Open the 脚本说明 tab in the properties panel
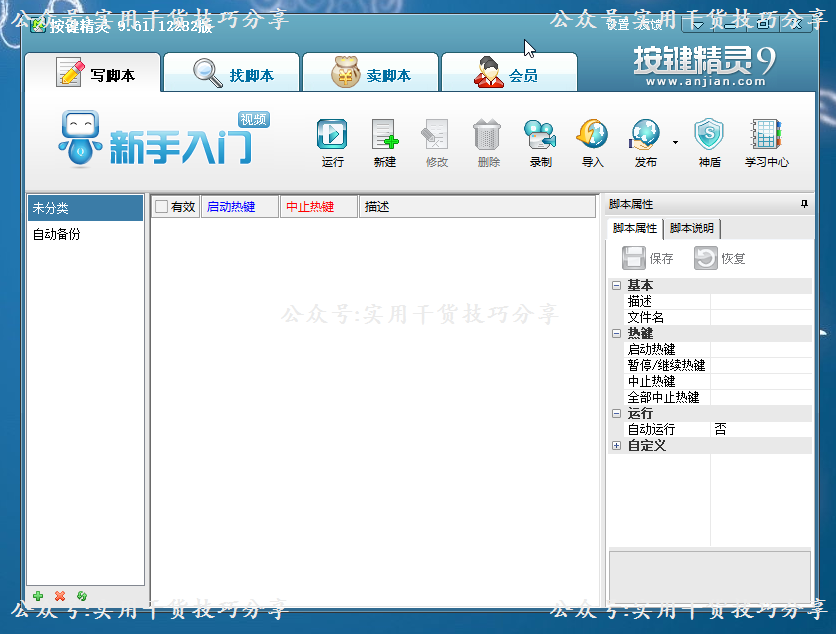 tap(692, 228)
